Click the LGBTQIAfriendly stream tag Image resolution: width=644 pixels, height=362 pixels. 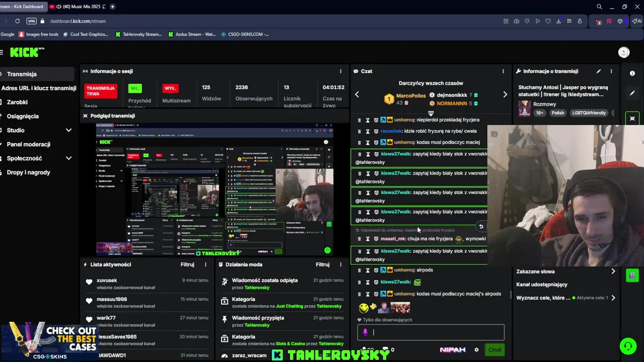pos(589,113)
